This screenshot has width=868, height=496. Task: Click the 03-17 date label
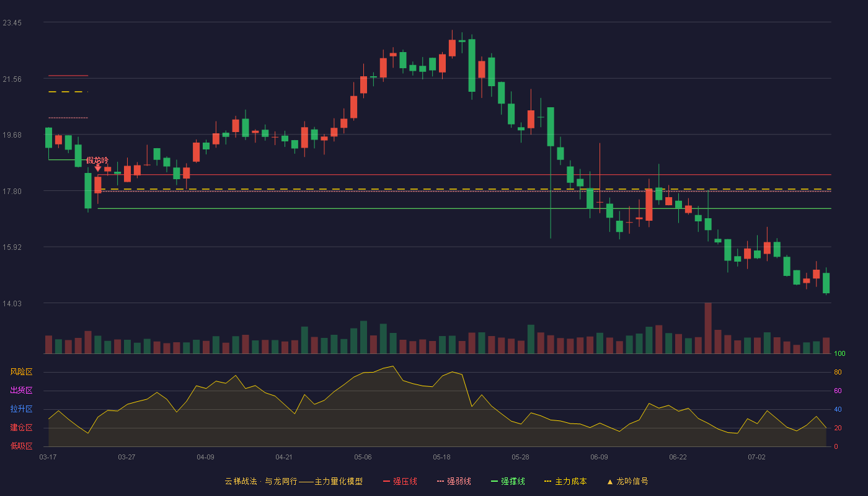[x=48, y=457]
